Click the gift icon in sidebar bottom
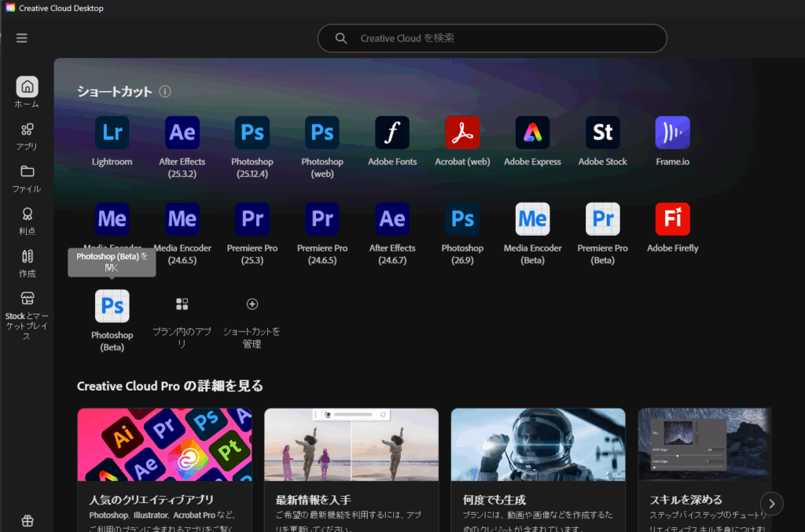The height and width of the screenshot is (532, 805). 28,521
